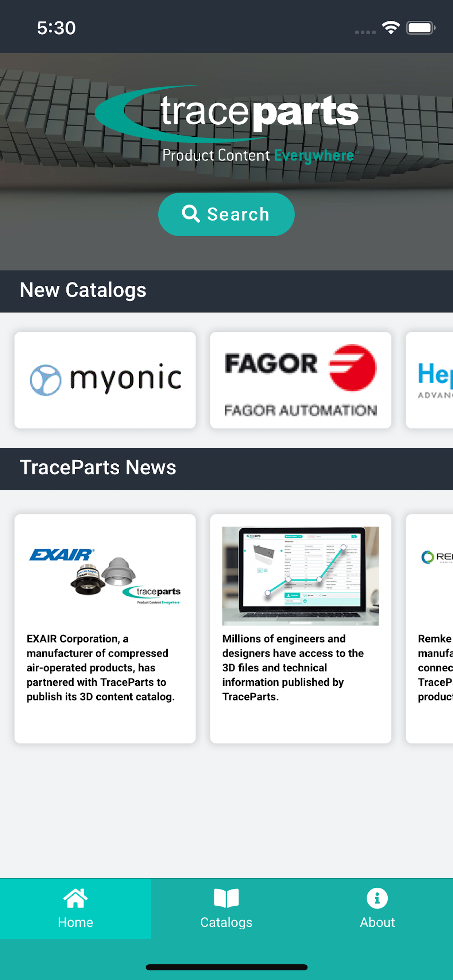453x980 pixels.
Task: Open the partially visible Hepco catalog card
Action: click(x=429, y=380)
